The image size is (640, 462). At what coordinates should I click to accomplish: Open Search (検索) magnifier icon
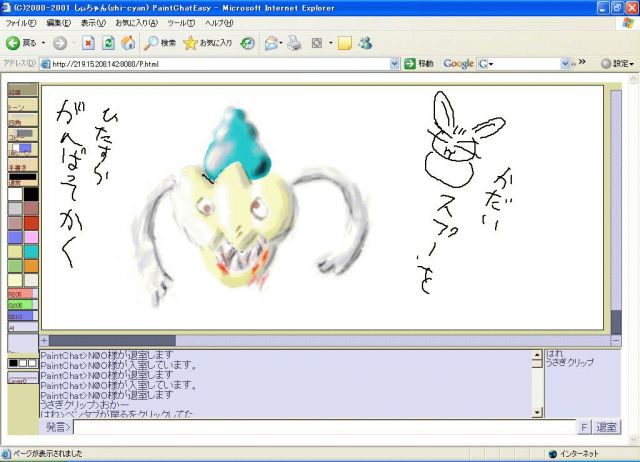[x=160, y=43]
